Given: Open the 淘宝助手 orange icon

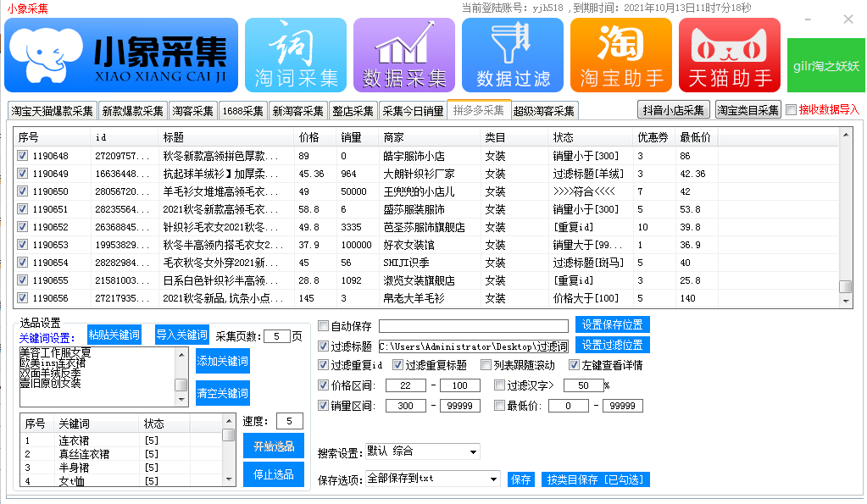Looking at the screenshot, I should tap(621, 55).
